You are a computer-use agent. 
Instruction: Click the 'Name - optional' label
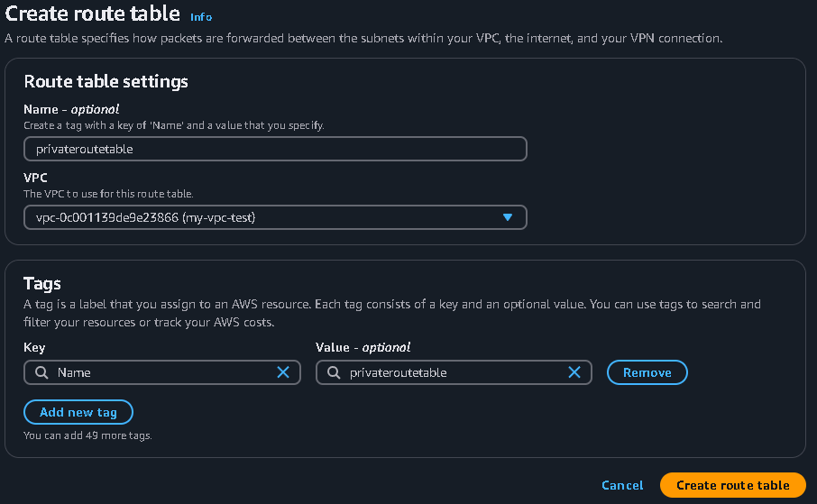coord(71,109)
